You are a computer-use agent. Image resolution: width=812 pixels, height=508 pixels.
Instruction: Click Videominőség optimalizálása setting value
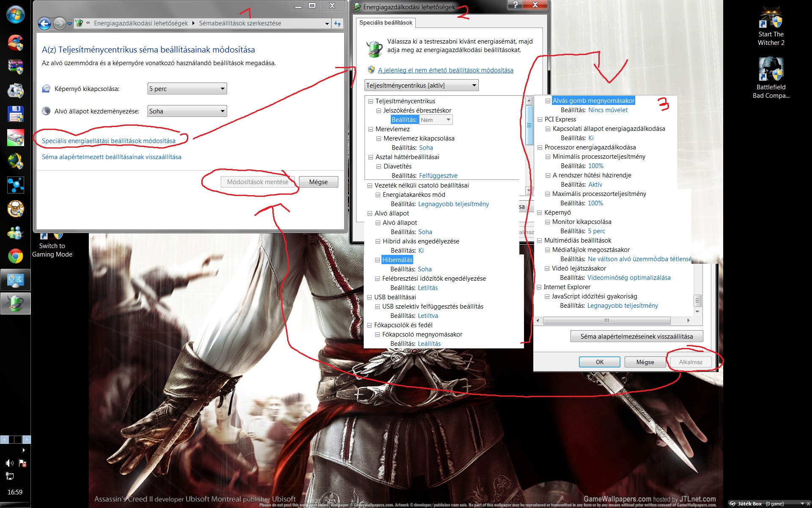[x=629, y=278]
